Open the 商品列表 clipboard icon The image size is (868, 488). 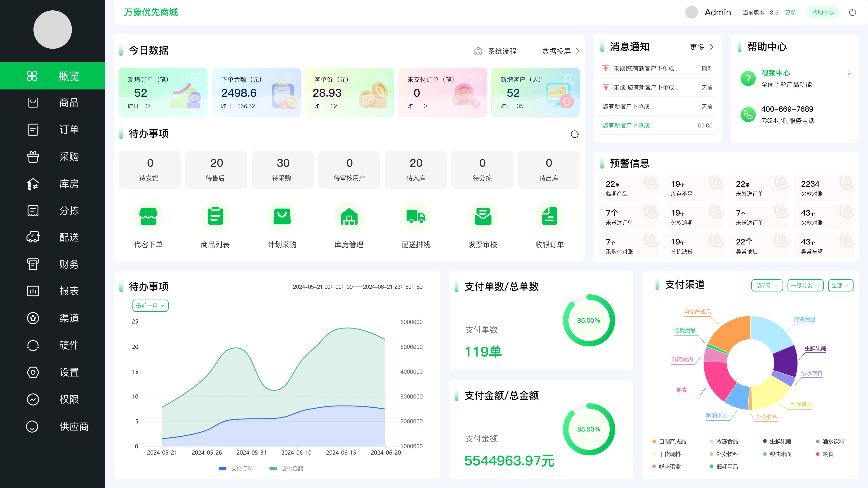(x=215, y=216)
